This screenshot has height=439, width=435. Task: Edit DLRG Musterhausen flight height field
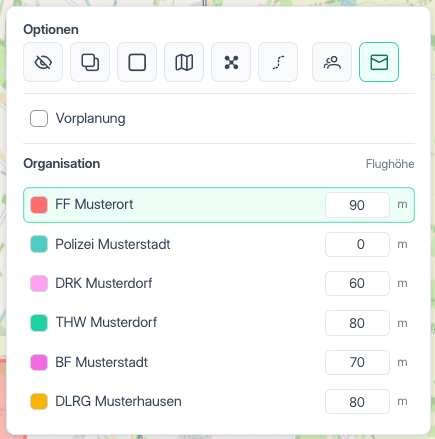pyautogui.click(x=357, y=402)
